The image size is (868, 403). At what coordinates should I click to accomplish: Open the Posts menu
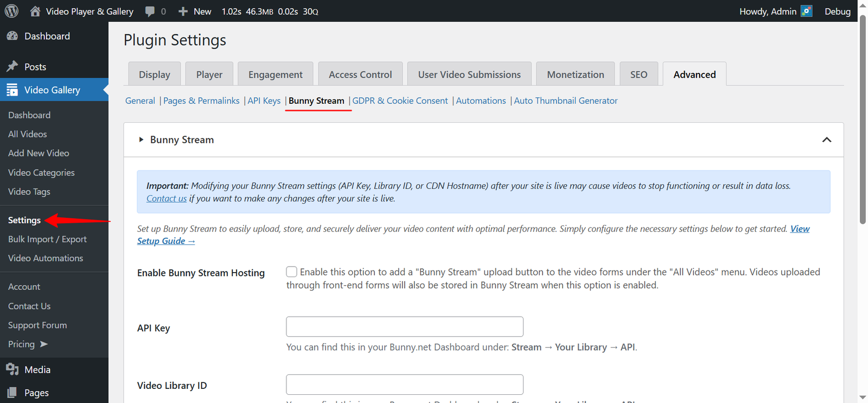[x=54, y=66]
